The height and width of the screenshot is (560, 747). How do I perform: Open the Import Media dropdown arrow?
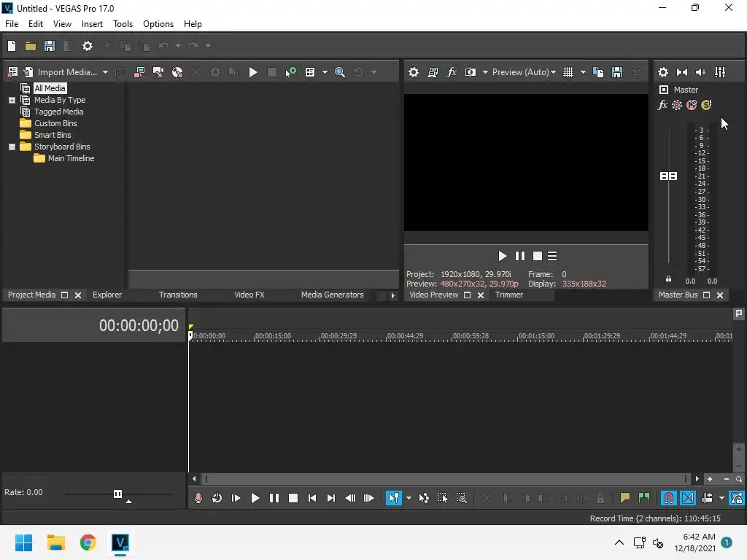click(105, 72)
